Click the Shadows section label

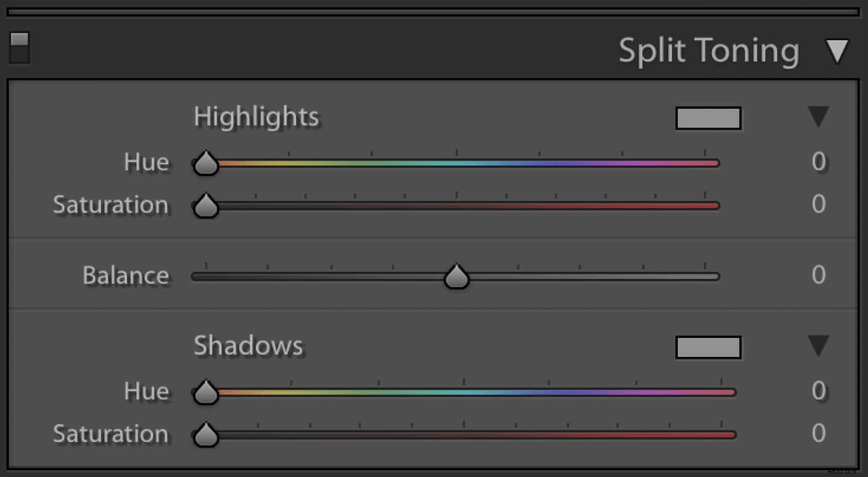(248, 346)
